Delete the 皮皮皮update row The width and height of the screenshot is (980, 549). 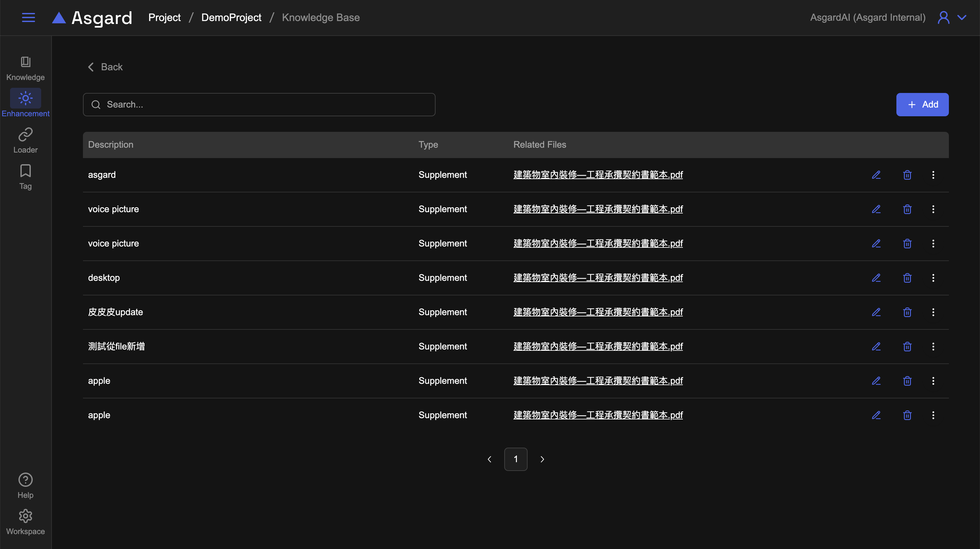pyautogui.click(x=907, y=312)
